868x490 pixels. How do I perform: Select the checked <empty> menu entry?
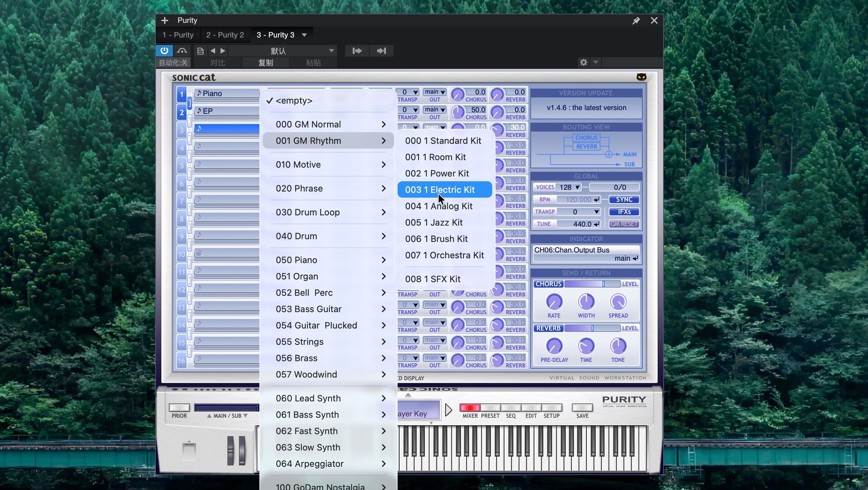[329, 100]
